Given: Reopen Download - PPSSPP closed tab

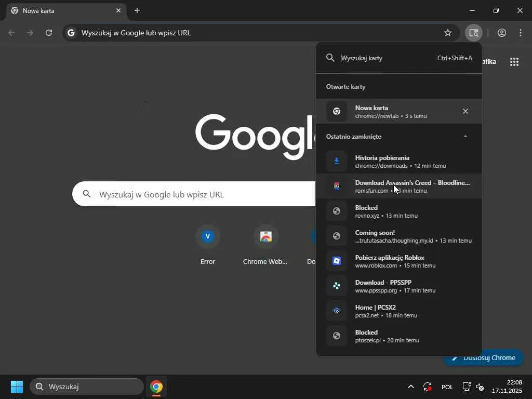Looking at the screenshot, I should 399,286.
